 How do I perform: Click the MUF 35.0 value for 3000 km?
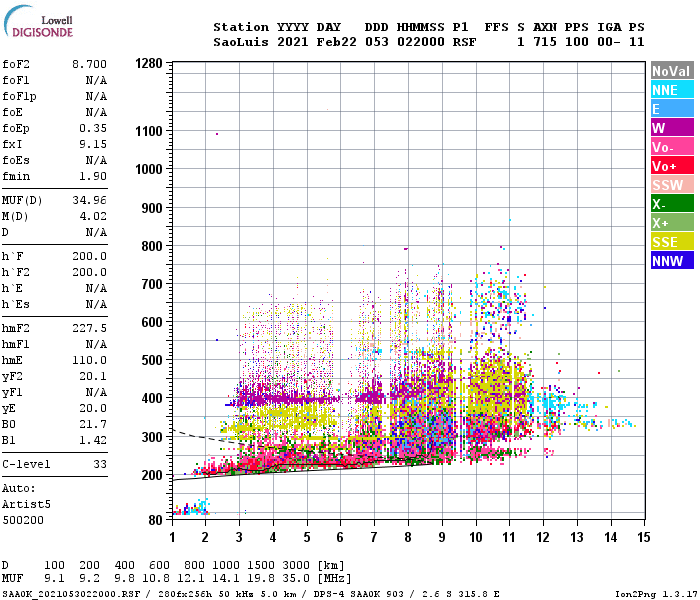[x=296, y=579]
